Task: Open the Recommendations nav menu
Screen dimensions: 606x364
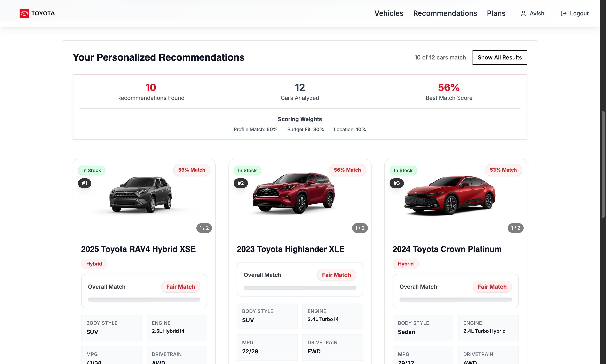Action: click(x=445, y=13)
